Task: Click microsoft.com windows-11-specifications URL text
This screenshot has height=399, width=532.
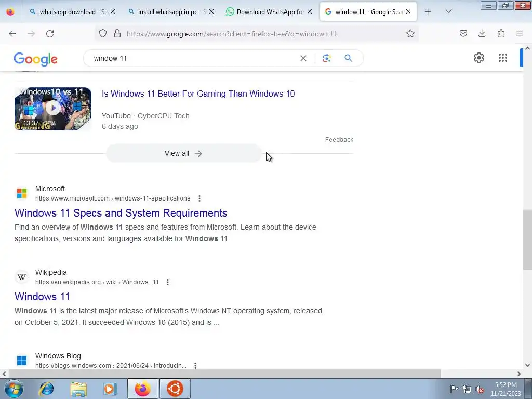Action: coord(113,198)
